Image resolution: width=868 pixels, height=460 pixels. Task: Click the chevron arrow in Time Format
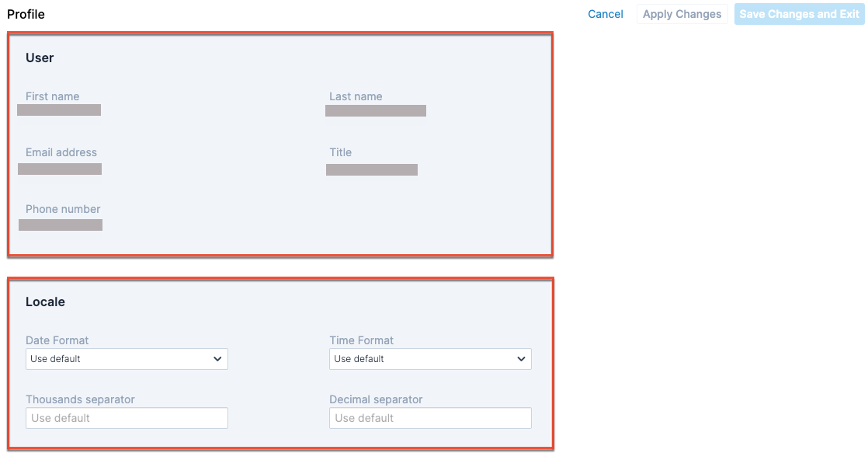coord(521,359)
